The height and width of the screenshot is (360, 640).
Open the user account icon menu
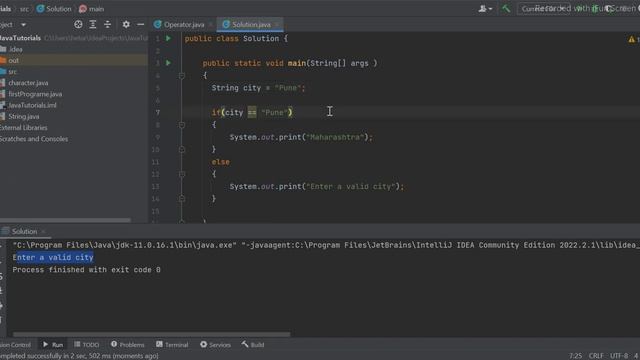[485, 9]
